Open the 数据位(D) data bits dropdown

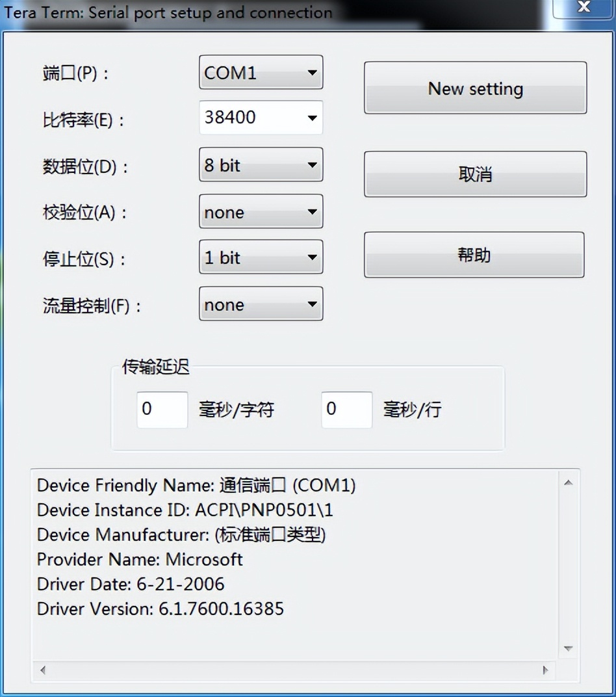click(x=260, y=165)
